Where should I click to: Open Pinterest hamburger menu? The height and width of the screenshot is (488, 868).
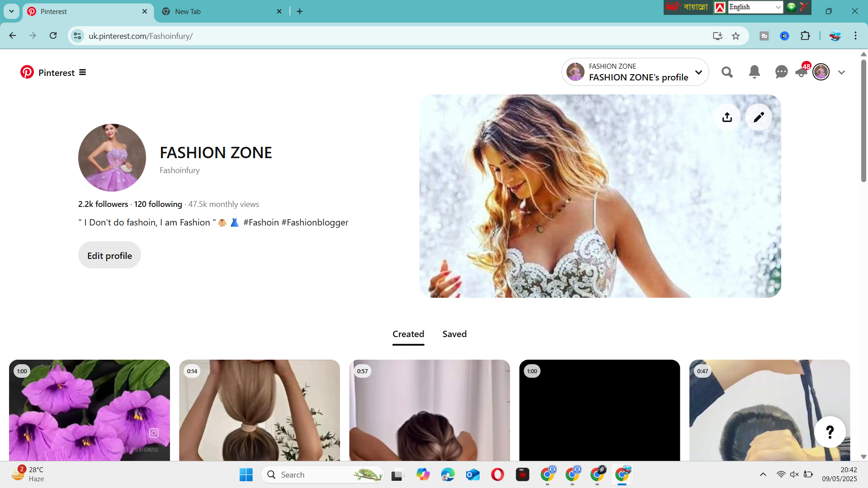[82, 72]
